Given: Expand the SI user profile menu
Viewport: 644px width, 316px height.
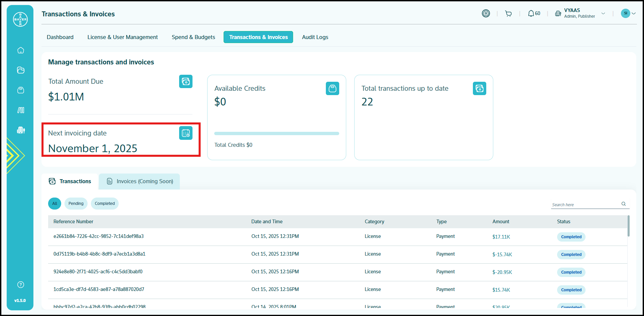Looking at the screenshot, I should (x=628, y=13).
